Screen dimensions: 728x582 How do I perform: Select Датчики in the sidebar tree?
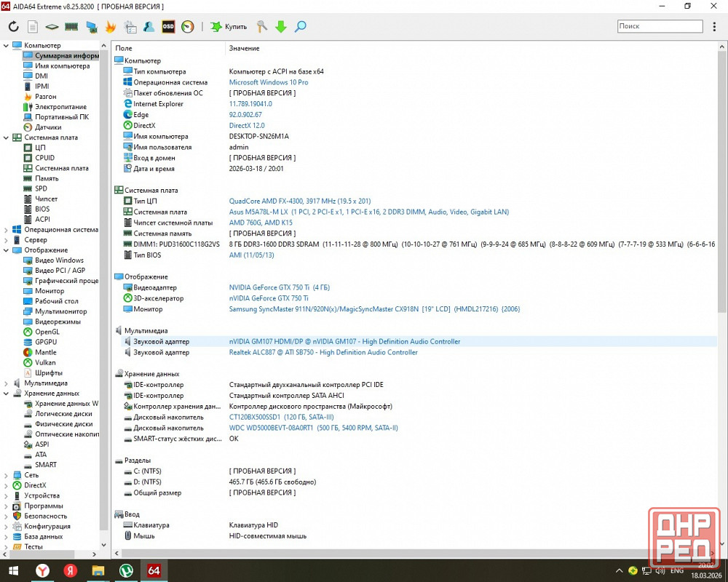pyautogui.click(x=48, y=127)
